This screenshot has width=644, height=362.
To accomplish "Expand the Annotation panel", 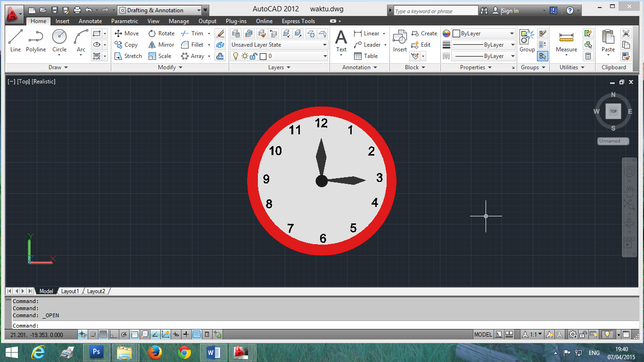I will click(360, 67).
